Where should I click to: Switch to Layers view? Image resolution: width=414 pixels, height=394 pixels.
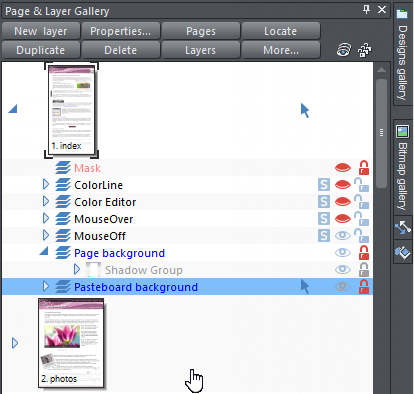coord(201,50)
